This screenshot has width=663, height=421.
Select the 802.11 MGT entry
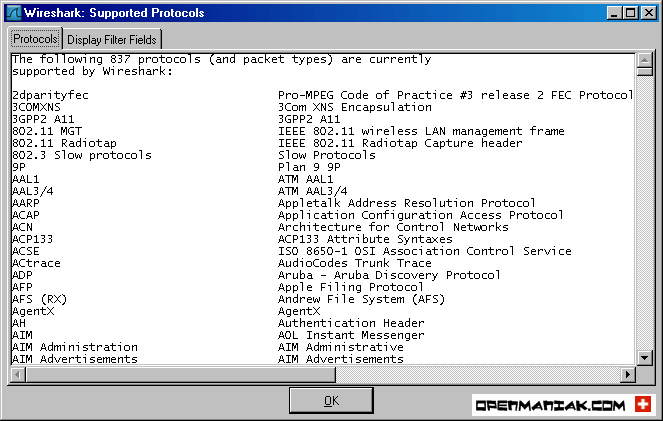pyautogui.click(x=47, y=131)
